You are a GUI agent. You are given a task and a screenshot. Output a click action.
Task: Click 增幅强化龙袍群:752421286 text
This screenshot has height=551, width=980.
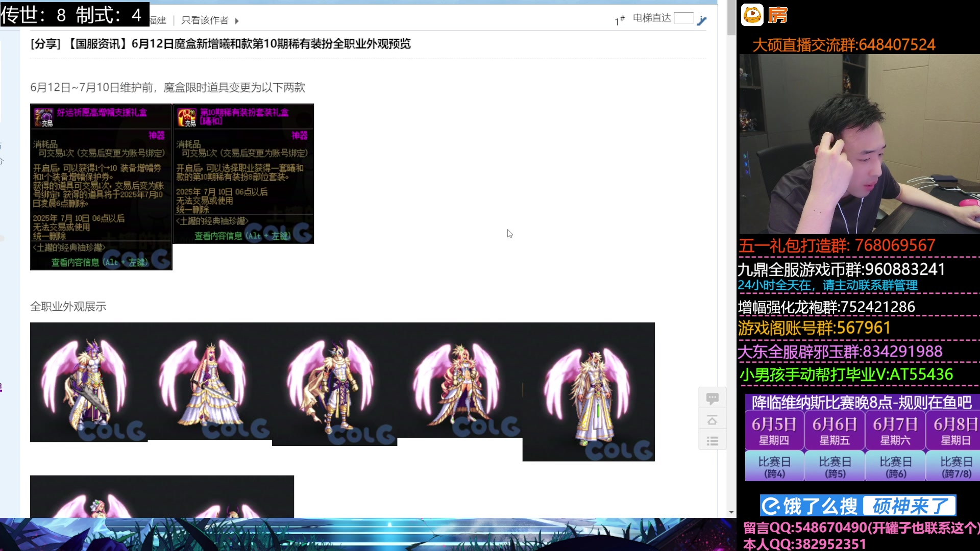[x=827, y=307]
